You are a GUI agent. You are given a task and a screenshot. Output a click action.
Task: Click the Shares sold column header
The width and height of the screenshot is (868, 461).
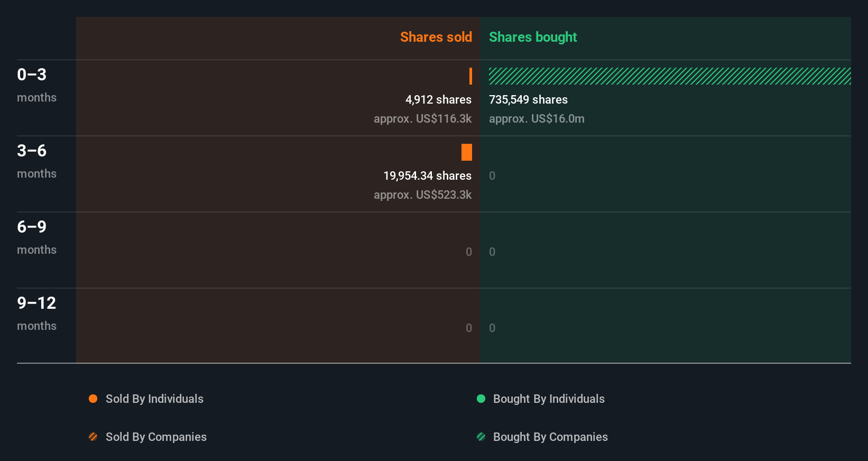click(436, 37)
